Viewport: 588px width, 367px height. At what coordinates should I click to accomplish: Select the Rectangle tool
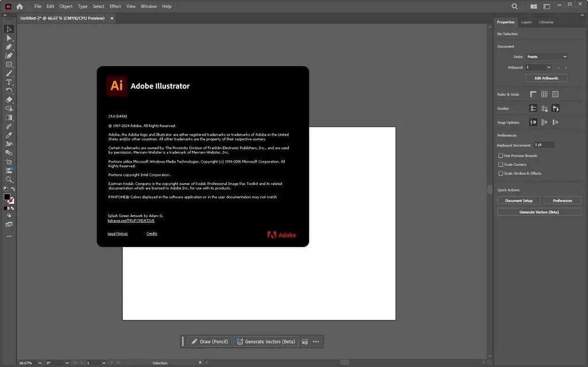[9, 64]
